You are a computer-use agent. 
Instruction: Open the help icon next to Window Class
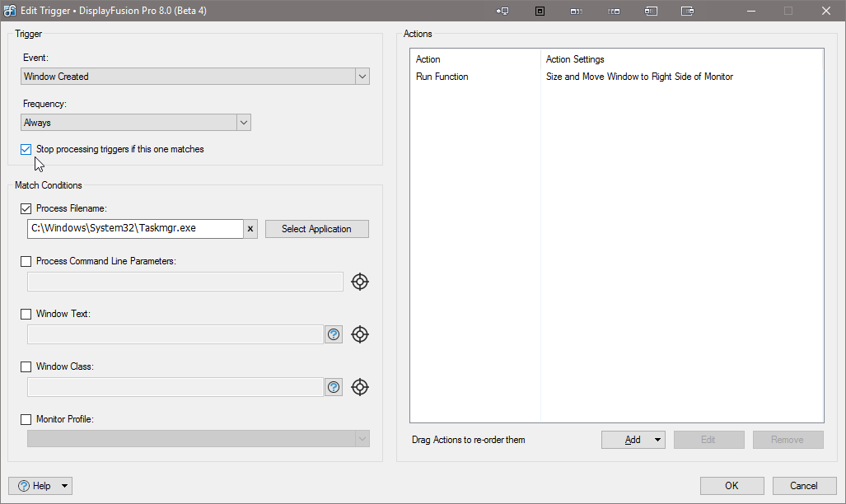click(334, 387)
